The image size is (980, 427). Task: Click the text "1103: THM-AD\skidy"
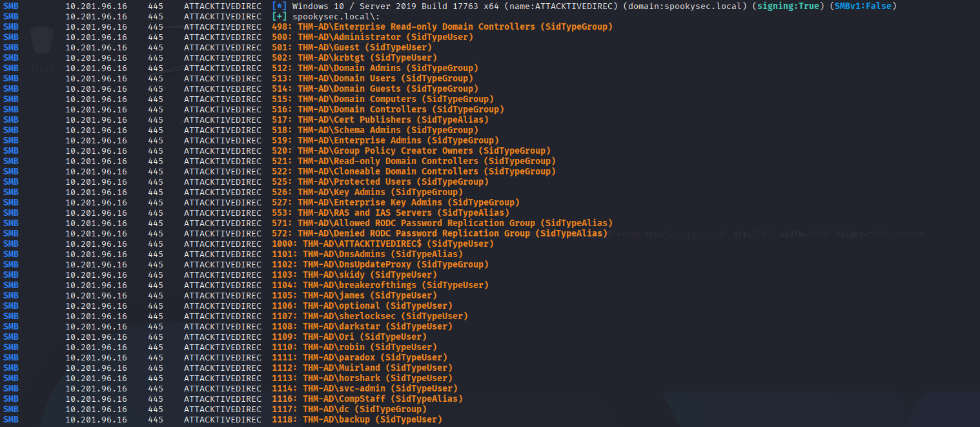click(318, 275)
